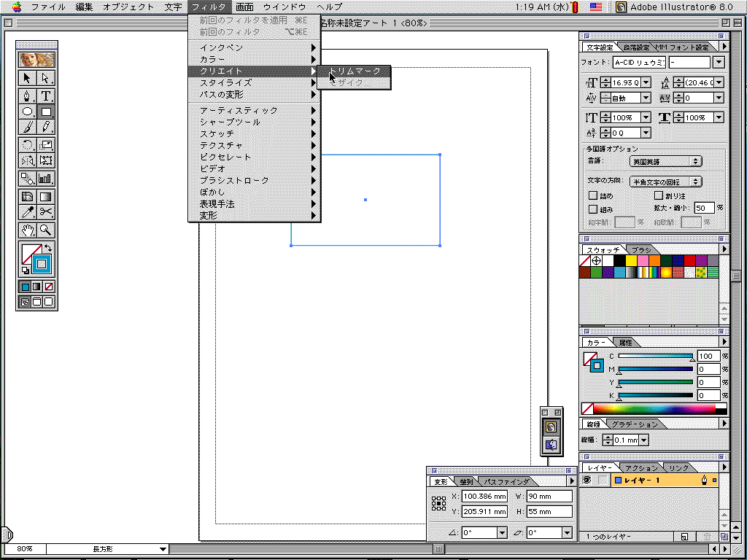Image resolution: width=747 pixels, height=560 pixels.
Task: Check the 割り注 checkbox
Action: tap(659, 196)
